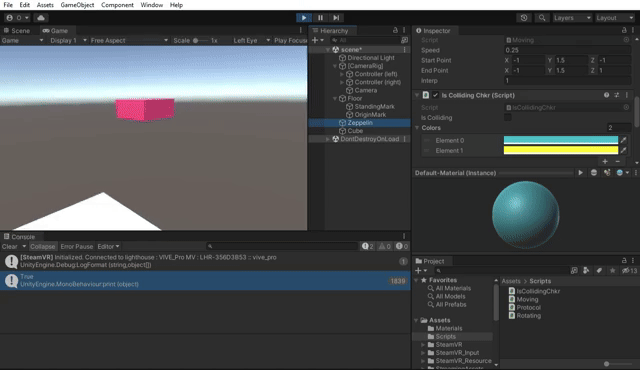Open the undo history icon

(x=524, y=18)
